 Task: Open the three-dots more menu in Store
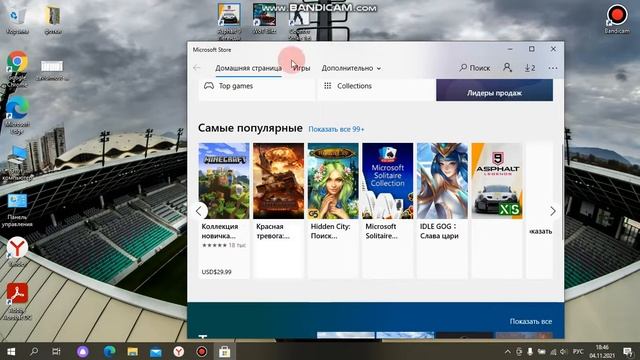point(553,68)
